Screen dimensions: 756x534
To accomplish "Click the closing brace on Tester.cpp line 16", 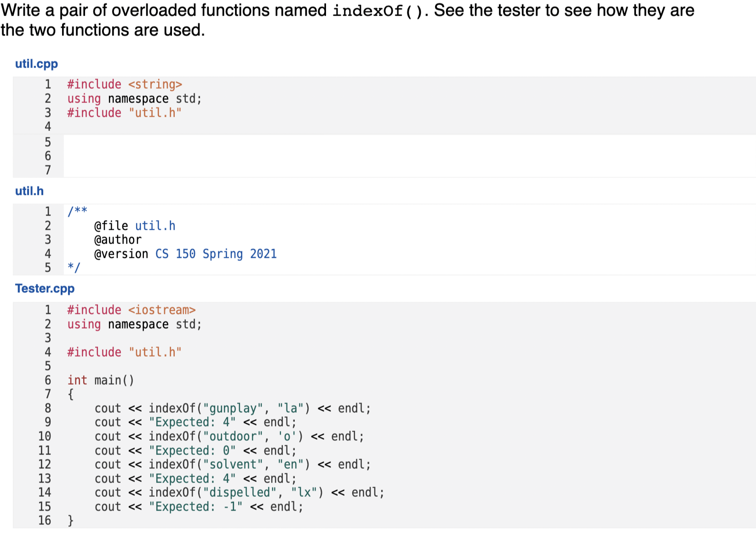I will pyautogui.click(x=70, y=520).
